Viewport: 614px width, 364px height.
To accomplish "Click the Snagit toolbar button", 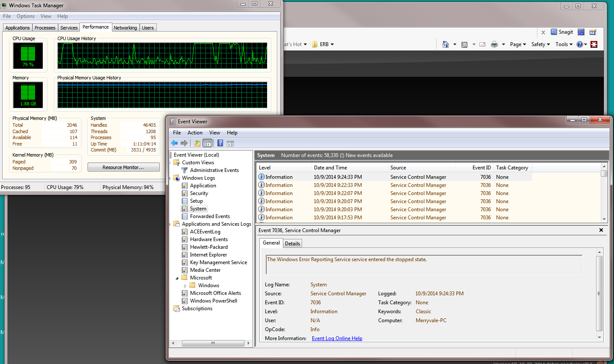I will point(562,32).
